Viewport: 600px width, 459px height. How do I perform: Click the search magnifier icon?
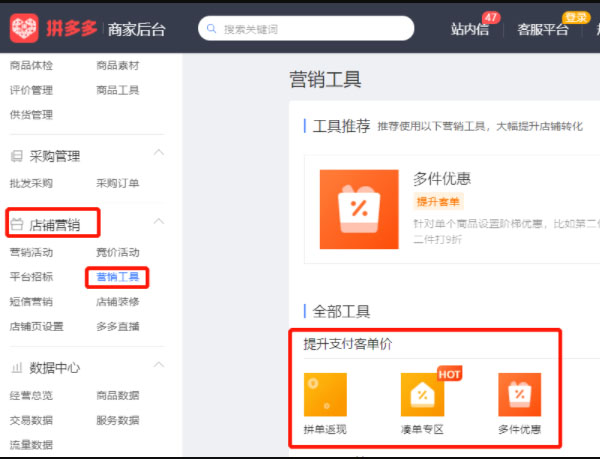pos(211,28)
